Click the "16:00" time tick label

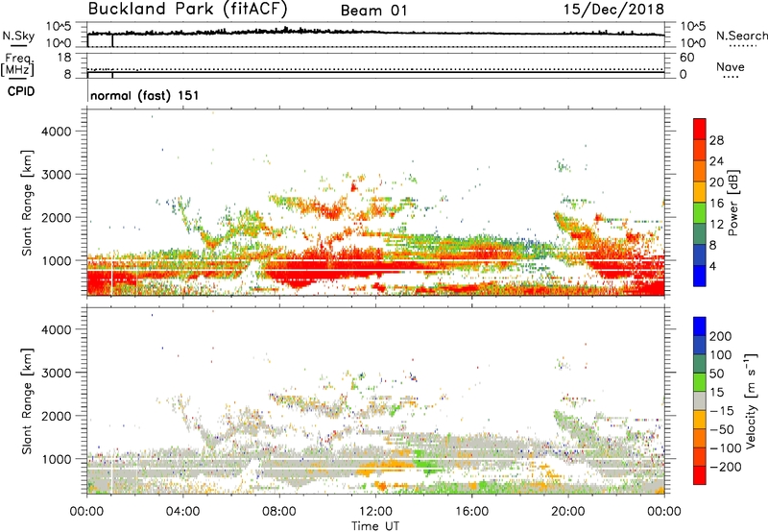pyautogui.click(x=471, y=512)
